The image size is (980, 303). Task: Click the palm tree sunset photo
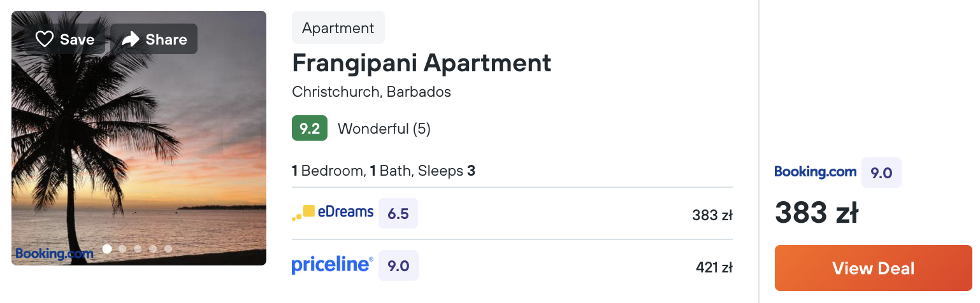click(139, 138)
